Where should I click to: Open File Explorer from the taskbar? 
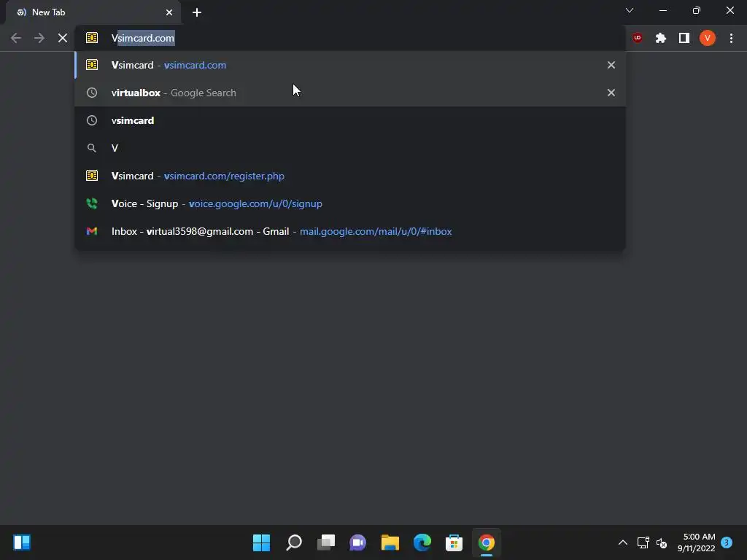pyautogui.click(x=390, y=542)
